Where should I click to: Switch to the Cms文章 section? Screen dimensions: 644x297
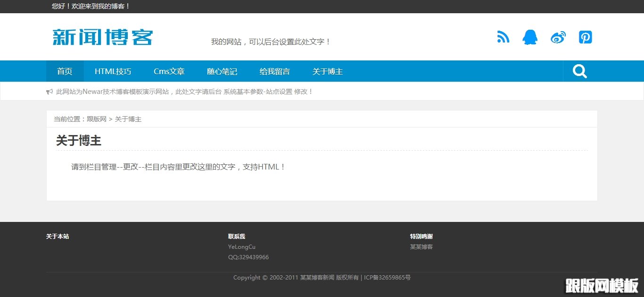coord(169,71)
